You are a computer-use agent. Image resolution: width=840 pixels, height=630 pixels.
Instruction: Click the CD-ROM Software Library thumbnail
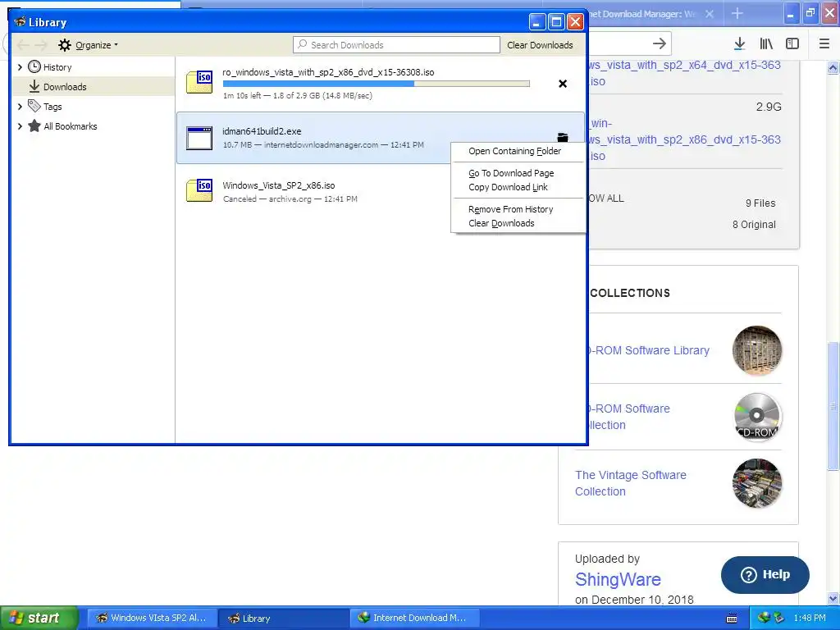click(757, 350)
